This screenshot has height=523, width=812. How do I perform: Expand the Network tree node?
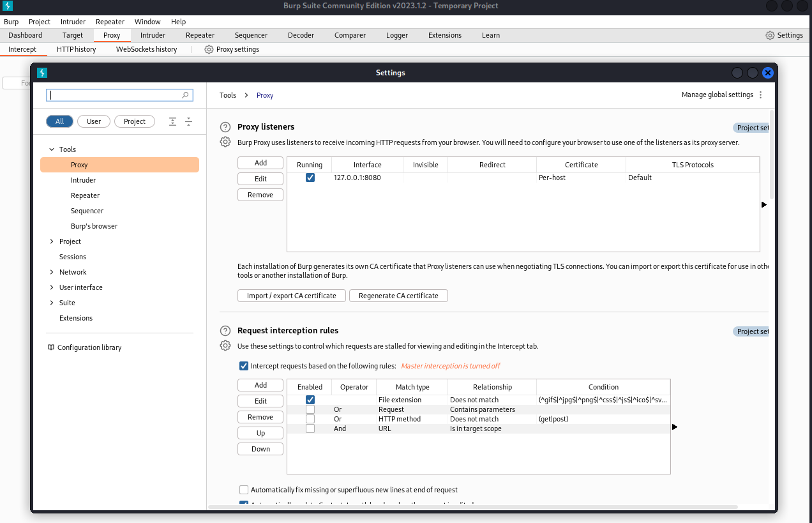[x=52, y=272]
